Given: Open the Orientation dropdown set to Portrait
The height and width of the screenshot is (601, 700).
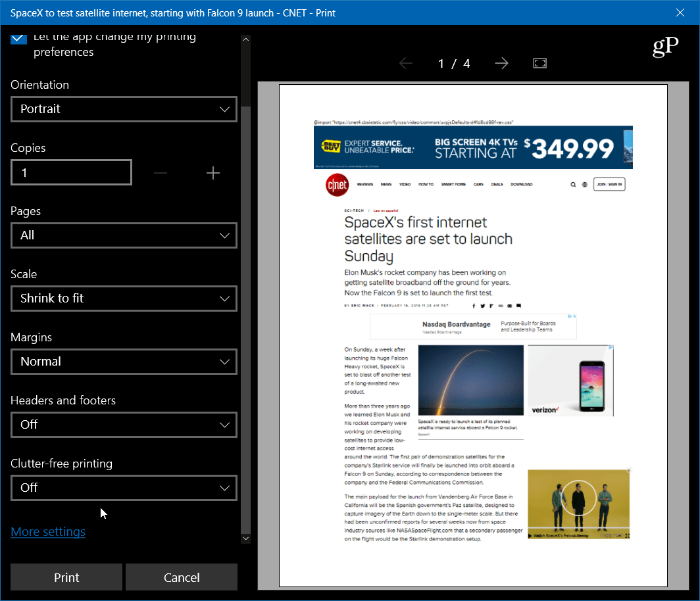Looking at the screenshot, I should 124,109.
